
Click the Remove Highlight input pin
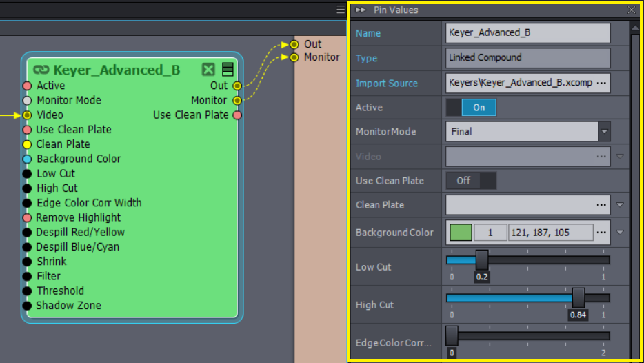coord(27,217)
